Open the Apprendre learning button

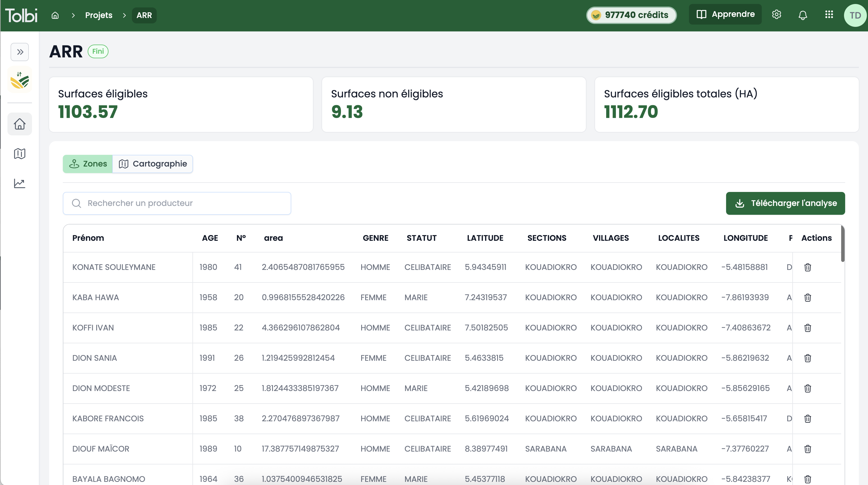[x=725, y=14]
